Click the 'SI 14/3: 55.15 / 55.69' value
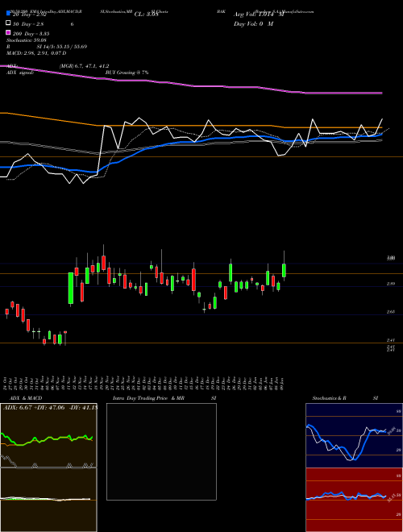403x532 pixels. [62, 47]
